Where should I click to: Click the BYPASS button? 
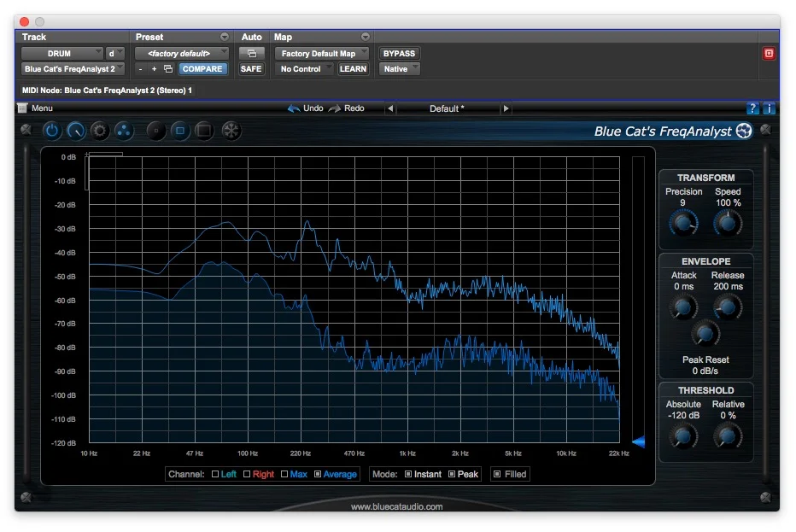tap(399, 52)
